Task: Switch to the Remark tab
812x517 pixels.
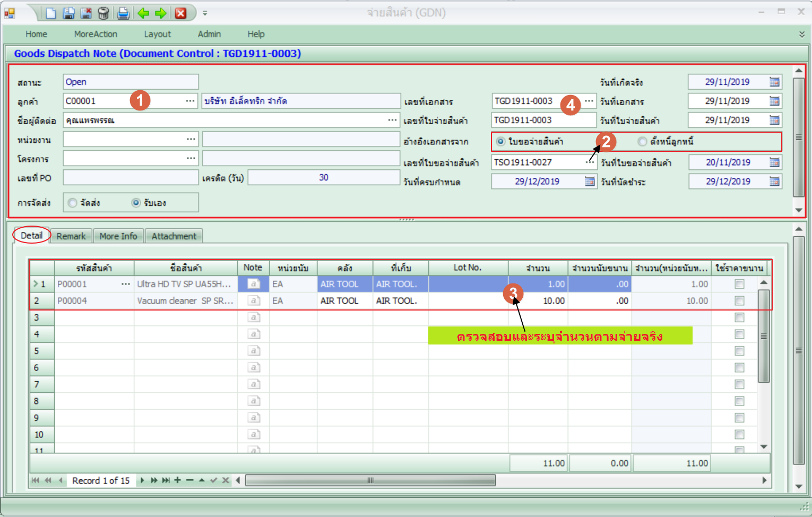Action: click(71, 236)
